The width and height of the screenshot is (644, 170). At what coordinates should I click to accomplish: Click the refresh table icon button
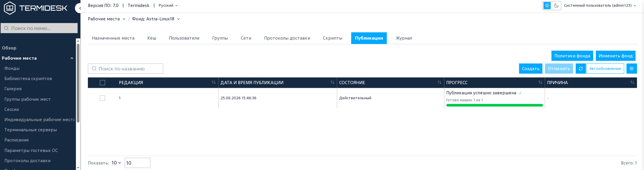click(x=581, y=69)
